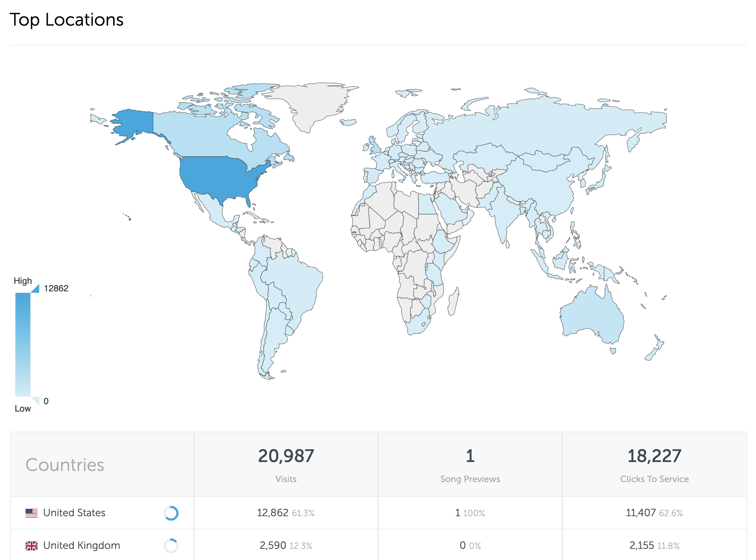756x560 pixels.
Task: Click the Low legend label
Action: (x=23, y=409)
